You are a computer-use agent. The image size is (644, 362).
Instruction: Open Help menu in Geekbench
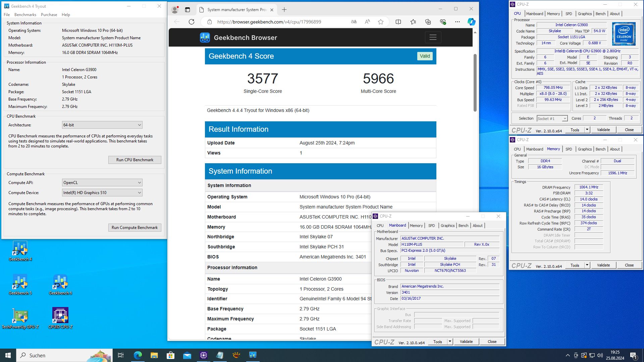point(66,15)
